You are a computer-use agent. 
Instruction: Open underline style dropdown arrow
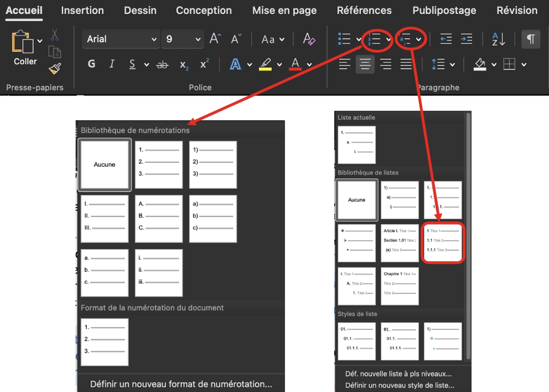point(147,65)
